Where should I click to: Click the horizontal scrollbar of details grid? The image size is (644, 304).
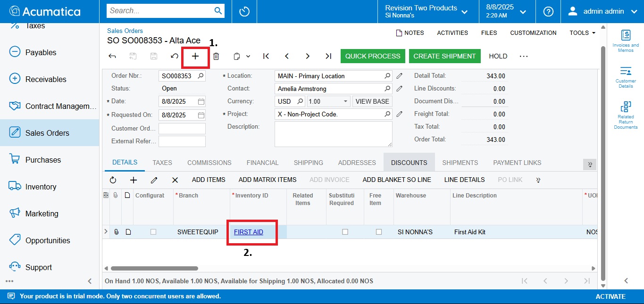(x=154, y=268)
